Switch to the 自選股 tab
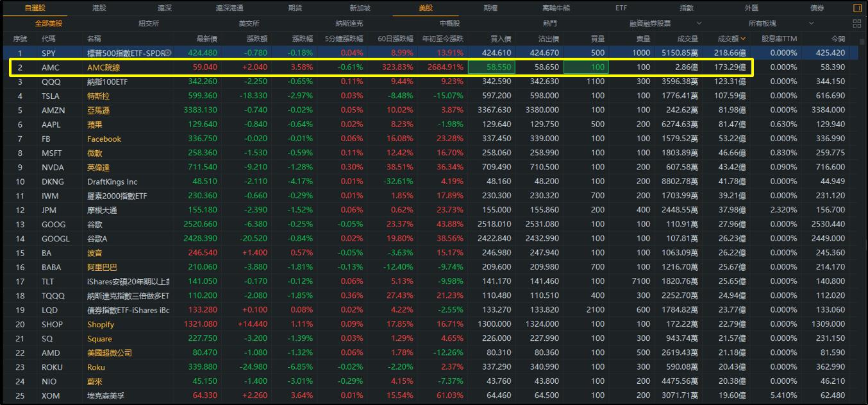The width and height of the screenshot is (868, 405). coord(35,8)
